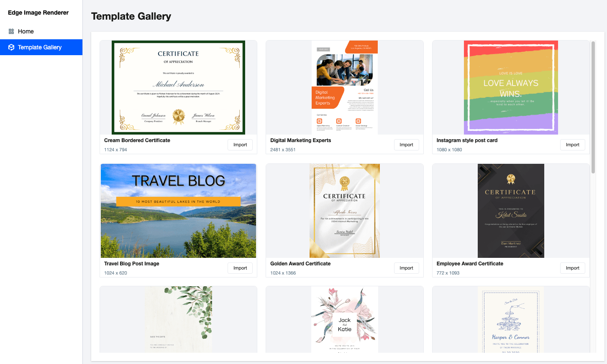Open the Home menu item
The image size is (607, 364).
coord(41,31)
